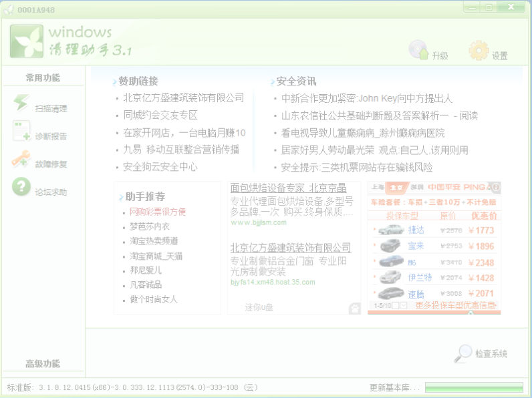Start 扫描清理 lightning scan icon
The height and width of the screenshot is (398, 532).
tap(21, 103)
